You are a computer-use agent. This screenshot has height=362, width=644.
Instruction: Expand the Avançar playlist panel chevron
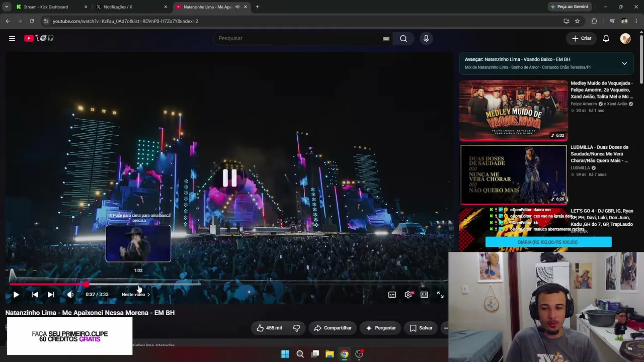coord(624,63)
